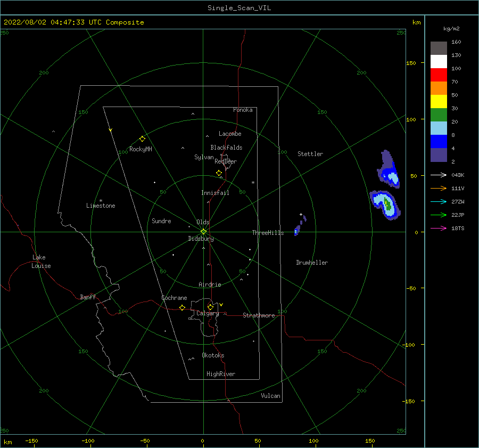Viewport: 479px width, 448px height.
Task: Click the green 30 kg/m2 legend swatch
Action: (x=439, y=115)
